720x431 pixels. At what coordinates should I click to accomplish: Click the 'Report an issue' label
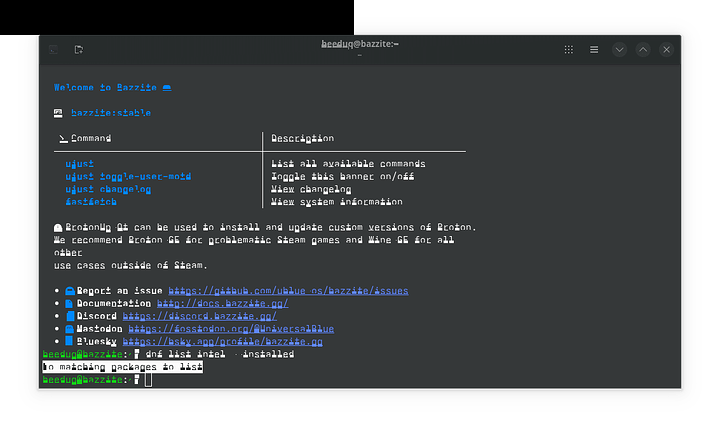pos(119,291)
